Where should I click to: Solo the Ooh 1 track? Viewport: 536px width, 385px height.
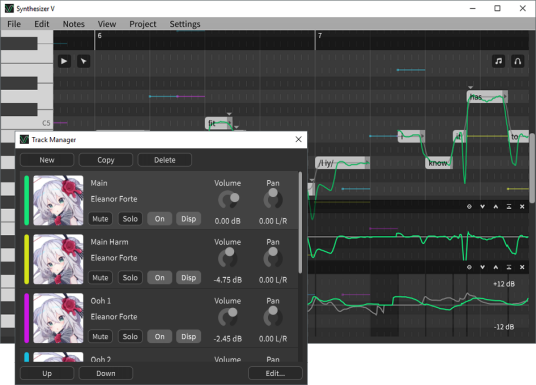(130, 336)
